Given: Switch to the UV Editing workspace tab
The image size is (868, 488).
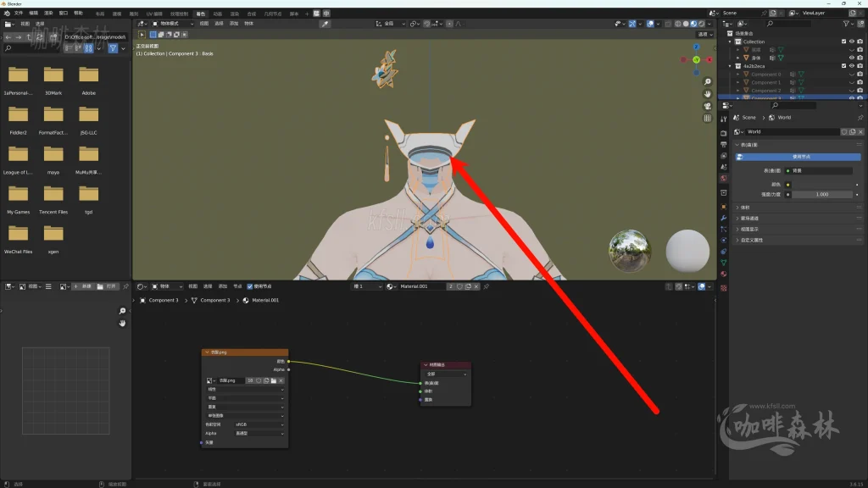Looking at the screenshot, I should [x=154, y=14].
